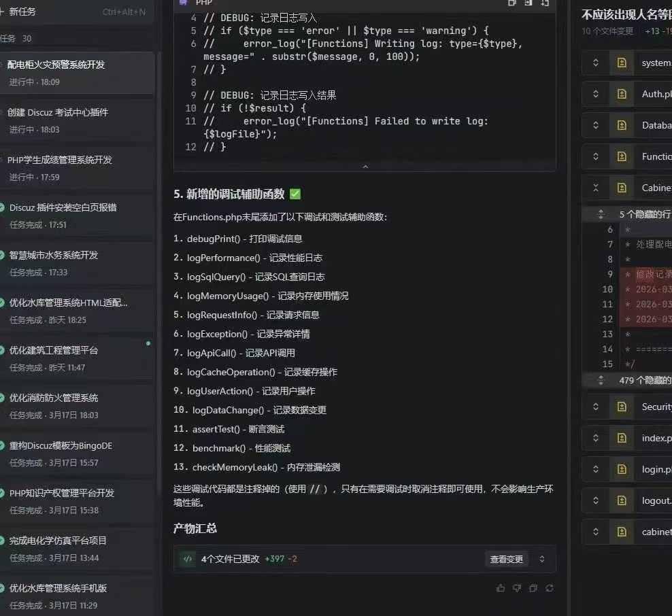Click diff line number 9
The width and height of the screenshot is (672, 616).
[610, 274]
